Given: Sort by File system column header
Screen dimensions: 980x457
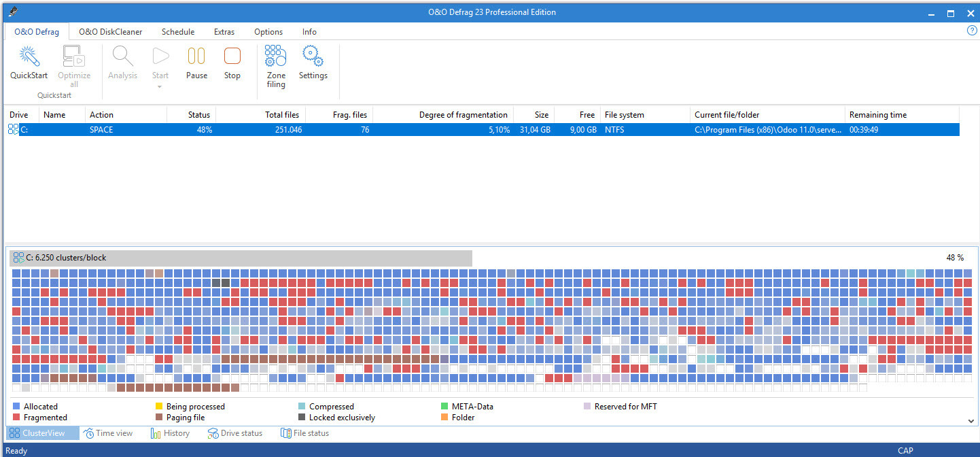Looking at the screenshot, I should pyautogui.click(x=646, y=115).
